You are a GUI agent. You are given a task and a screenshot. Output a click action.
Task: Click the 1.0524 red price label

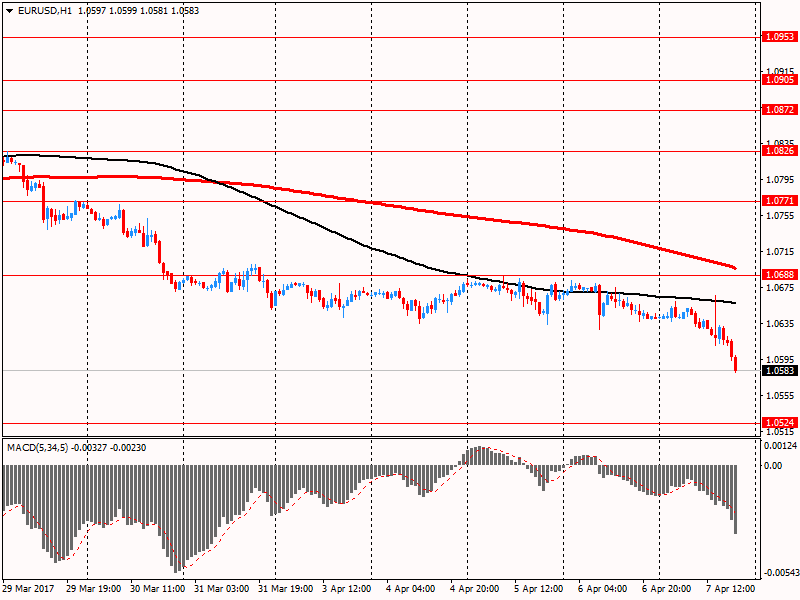coord(780,422)
